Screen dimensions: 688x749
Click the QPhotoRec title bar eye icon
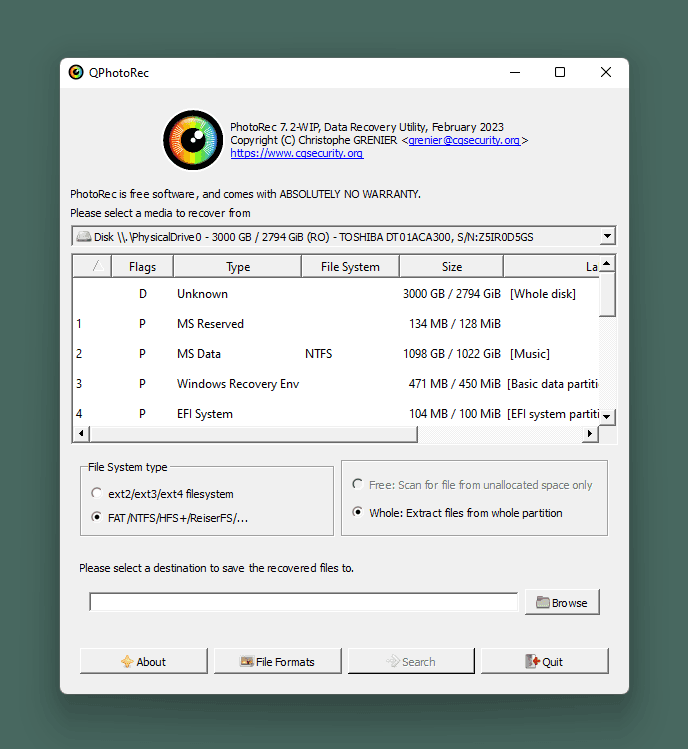pyautogui.click(x=76, y=72)
